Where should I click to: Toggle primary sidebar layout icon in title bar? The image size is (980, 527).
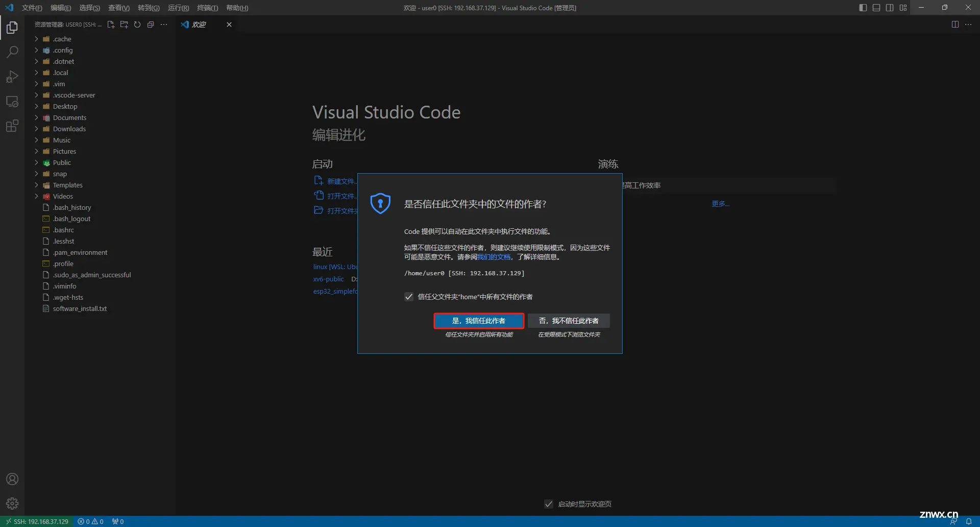863,8
